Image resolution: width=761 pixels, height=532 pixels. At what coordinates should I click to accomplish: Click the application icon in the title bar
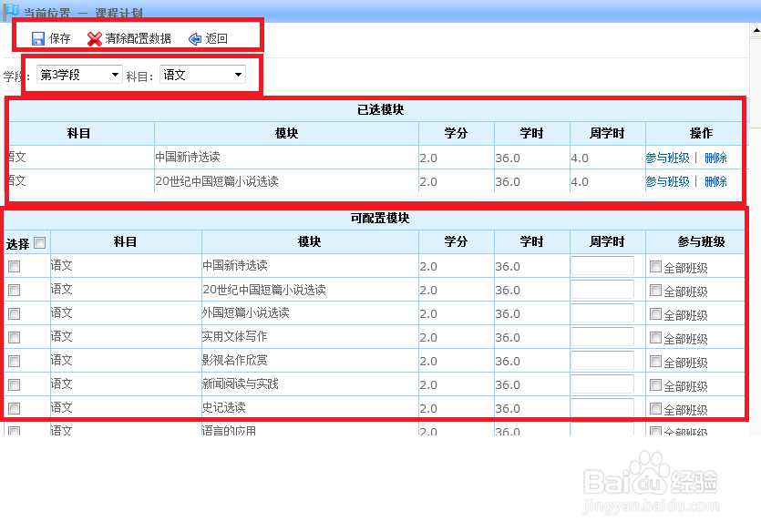9,9
